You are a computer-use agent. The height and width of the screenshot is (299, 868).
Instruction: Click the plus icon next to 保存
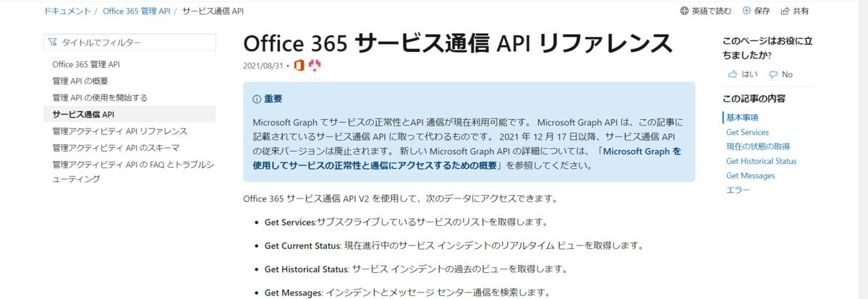(746, 11)
